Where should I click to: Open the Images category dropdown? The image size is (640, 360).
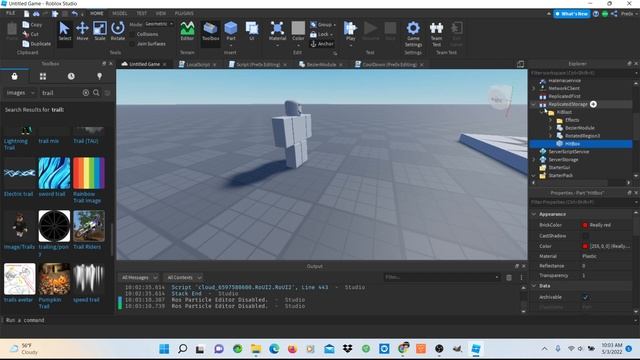coord(20,93)
